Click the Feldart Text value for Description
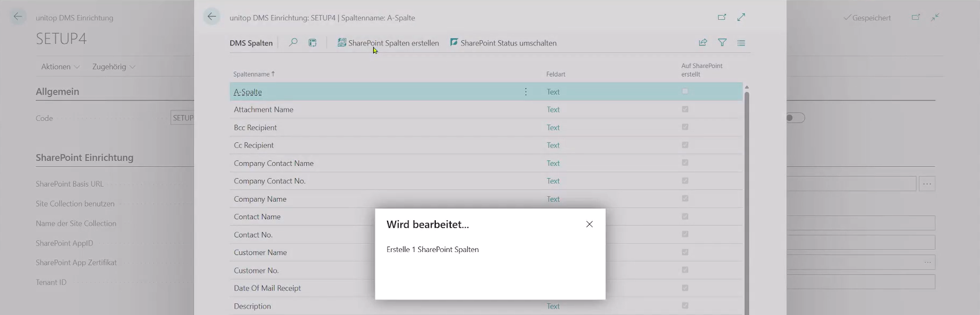This screenshot has height=315, width=980. point(553,306)
